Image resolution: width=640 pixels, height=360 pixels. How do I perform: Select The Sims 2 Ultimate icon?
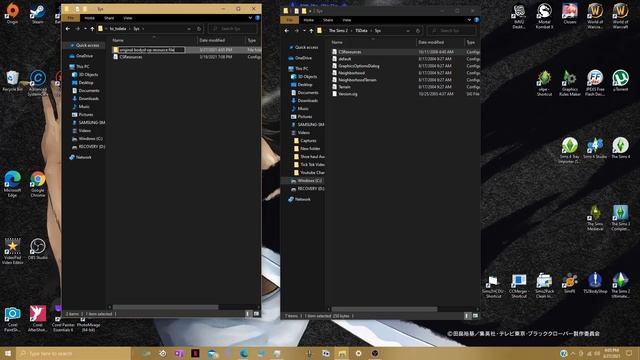point(620,286)
